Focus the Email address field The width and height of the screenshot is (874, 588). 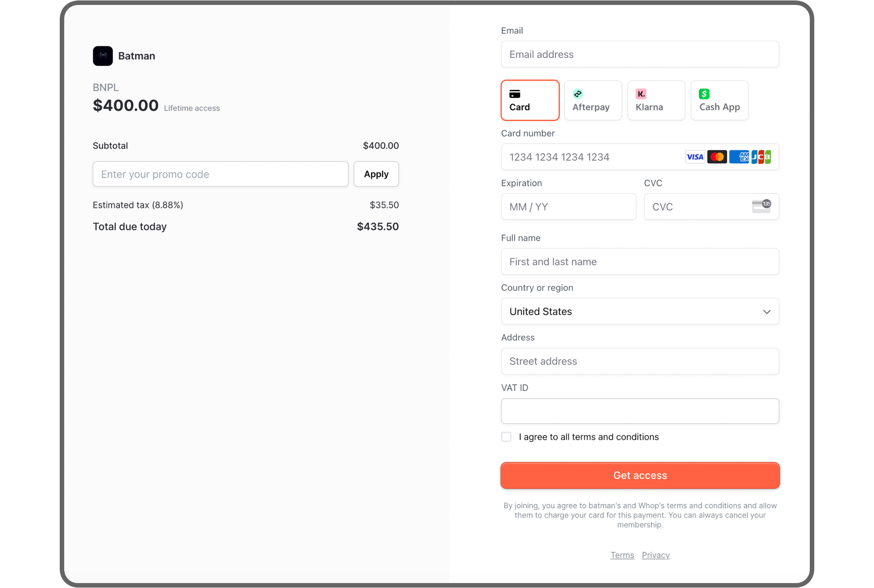coord(640,54)
